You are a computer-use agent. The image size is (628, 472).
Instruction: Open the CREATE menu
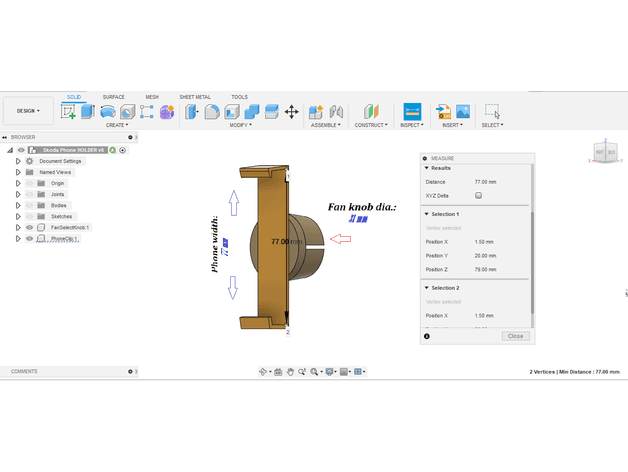click(117, 125)
